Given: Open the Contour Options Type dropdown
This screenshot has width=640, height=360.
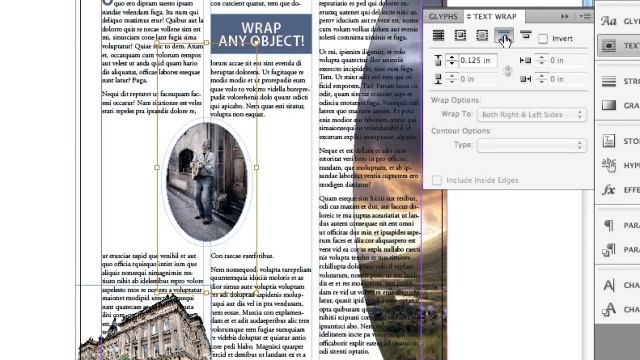Looking at the screenshot, I should tap(531, 145).
